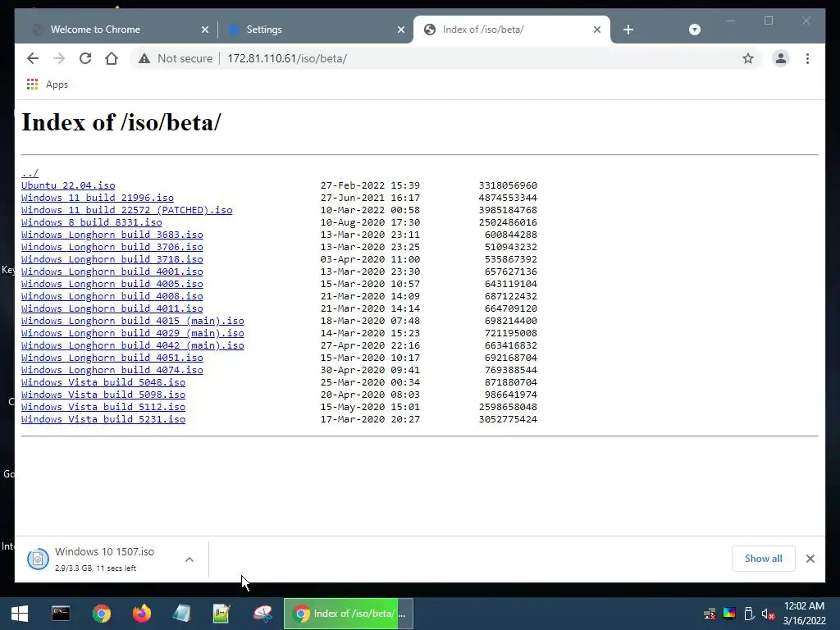This screenshot has height=630, width=840.
Task: Open the Apps shortcut grid icon
Action: pyautogui.click(x=32, y=84)
